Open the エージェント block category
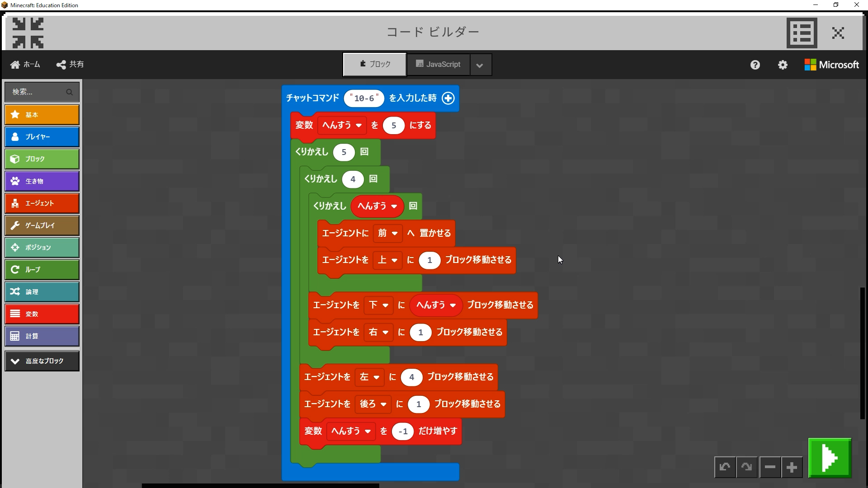Screen dimensions: 868x488 click(x=42, y=203)
